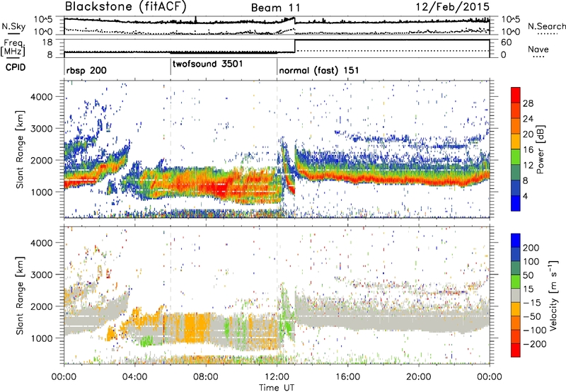This screenshot has width=566, height=392.
Task: Click the '200' tick on Velocity colorbar
Action: (x=531, y=248)
